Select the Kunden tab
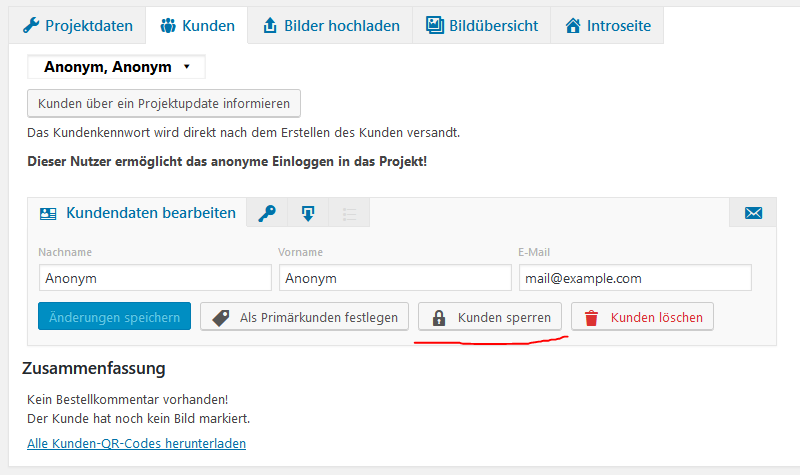This screenshot has width=800, height=475. (x=196, y=25)
